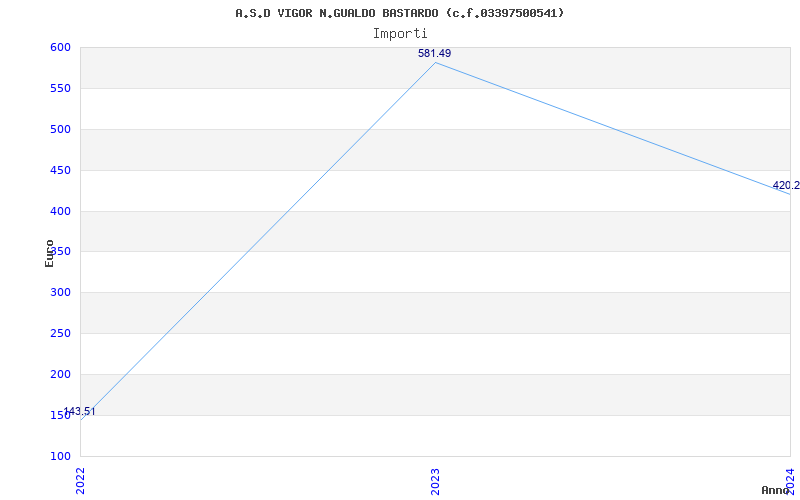Click the 143.51 data label

click(79, 411)
